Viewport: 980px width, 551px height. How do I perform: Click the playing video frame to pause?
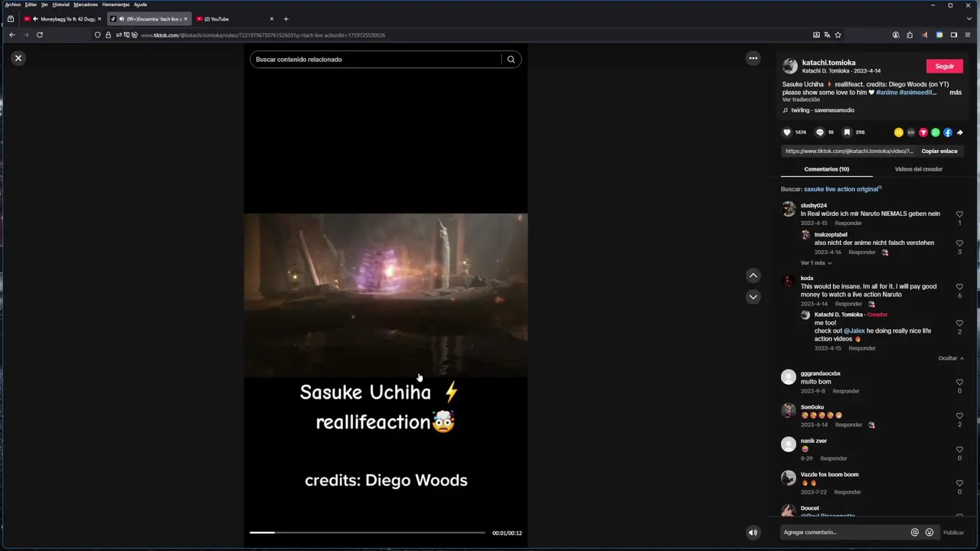coord(386,295)
